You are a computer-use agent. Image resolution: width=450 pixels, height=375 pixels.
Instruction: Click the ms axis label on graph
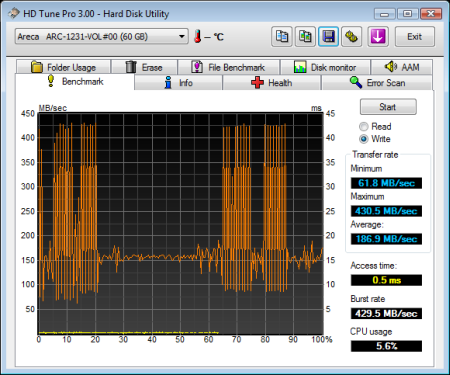[x=316, y=108]
